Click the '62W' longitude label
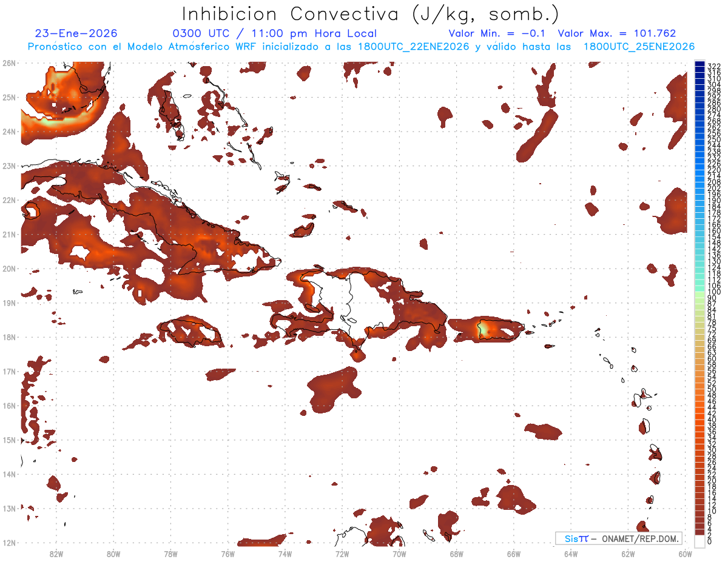The image size is (728, 562). click(628, 554)
